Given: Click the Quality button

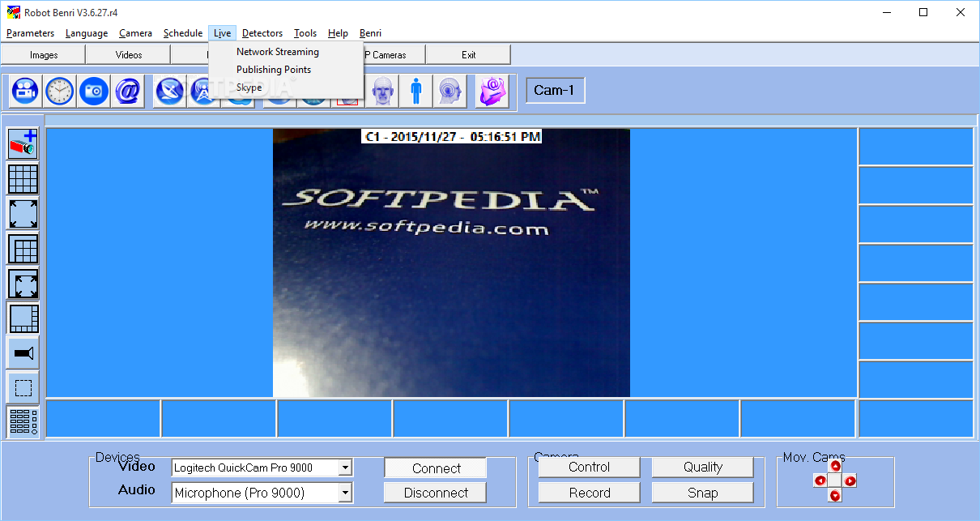Looking at the screenshot, I should pos(703,468).
